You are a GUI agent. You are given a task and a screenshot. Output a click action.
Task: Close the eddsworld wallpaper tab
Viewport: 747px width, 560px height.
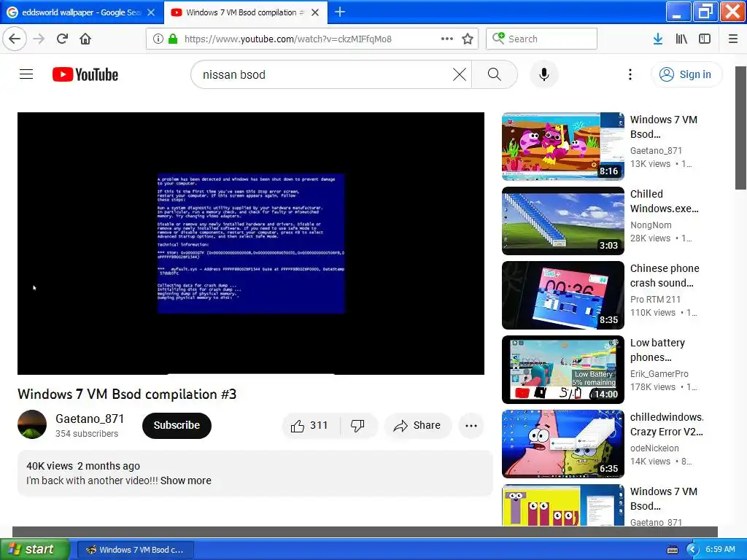tap(151, 12)
